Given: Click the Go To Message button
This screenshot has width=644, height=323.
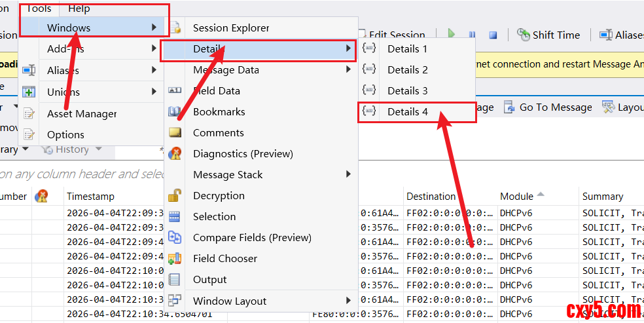Looking at the screenshot, I should point(548,107).
